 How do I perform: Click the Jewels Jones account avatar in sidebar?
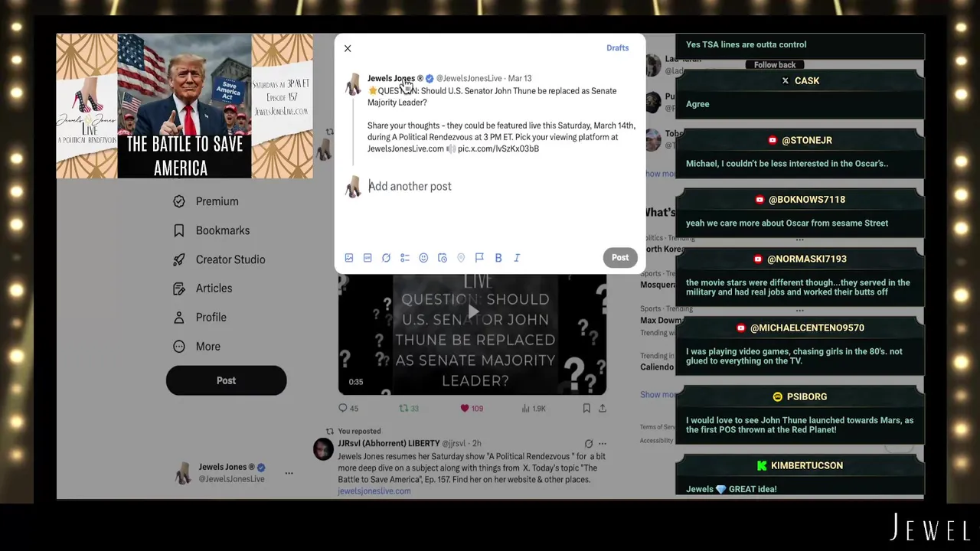(183, 473)
